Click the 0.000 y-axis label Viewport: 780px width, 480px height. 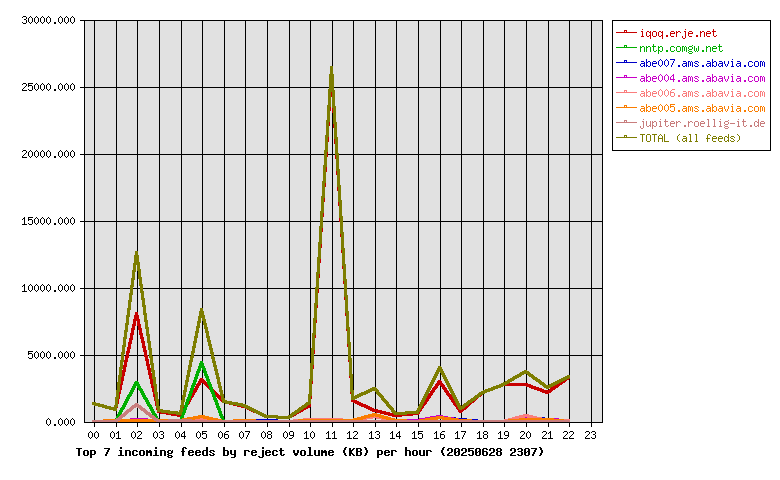click(60, 422)
